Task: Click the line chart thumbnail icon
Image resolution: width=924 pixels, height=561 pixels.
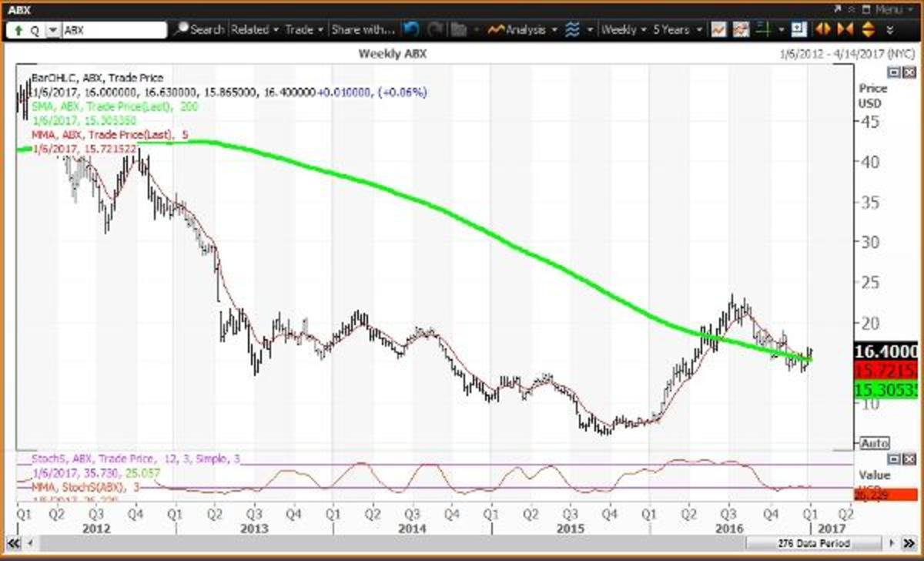Action: pos(718,30)
